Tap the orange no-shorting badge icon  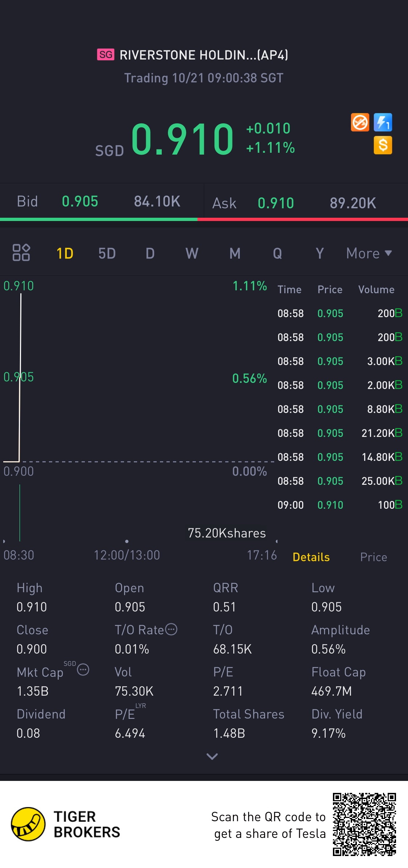tap(360, 122)
